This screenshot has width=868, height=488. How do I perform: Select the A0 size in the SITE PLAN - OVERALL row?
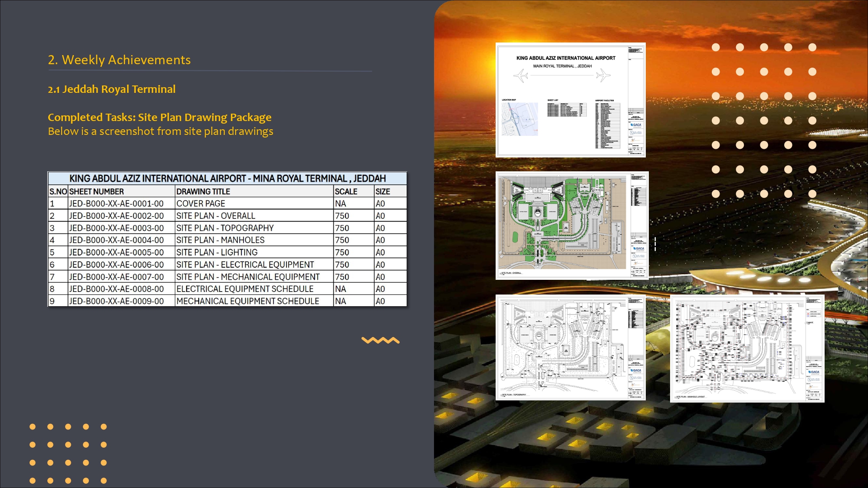(x=391, y=216)
